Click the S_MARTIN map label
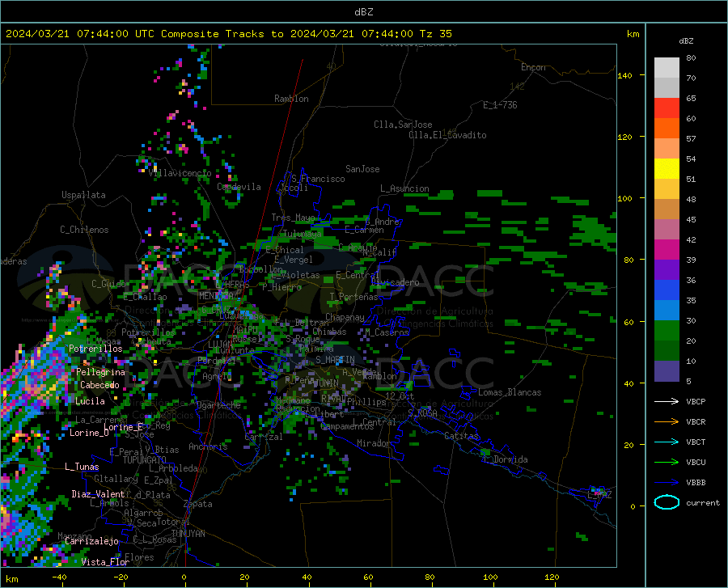Viewport: 728px width, 588px height. click(x=335, y=360)
